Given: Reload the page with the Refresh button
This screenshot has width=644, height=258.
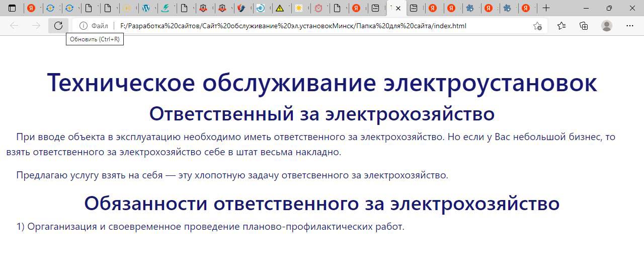Looking at the screenshot, I should 58,26.
